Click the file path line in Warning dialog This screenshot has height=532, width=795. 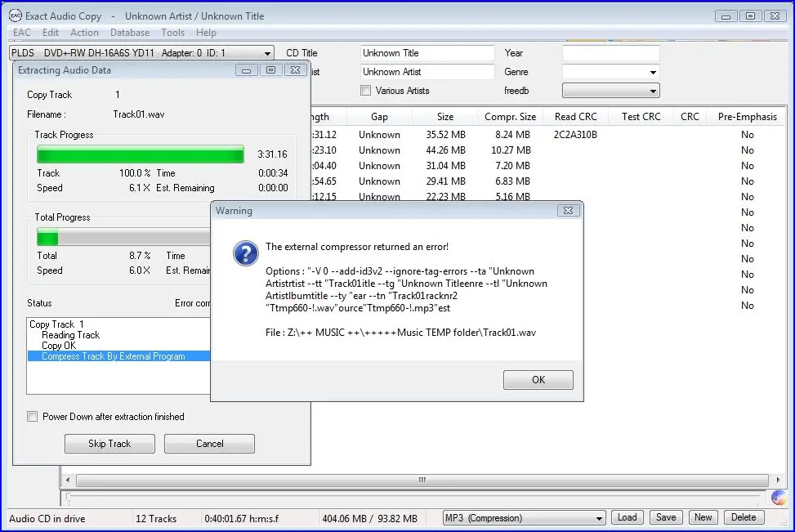tap(400, 333)
